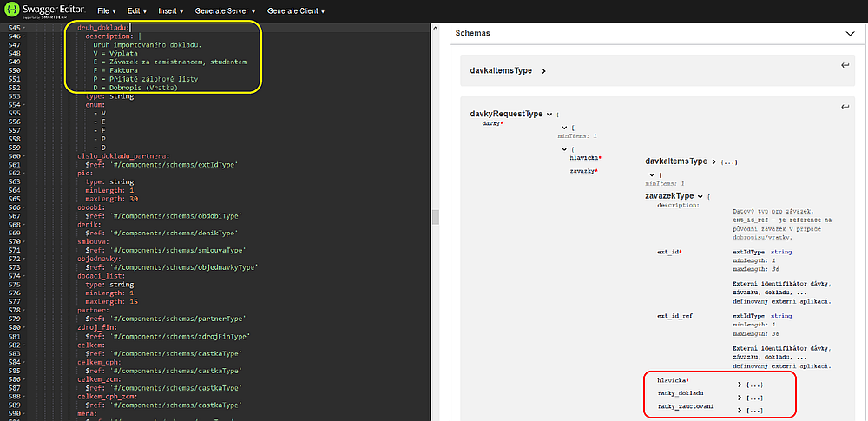Click 'maxLength: 15' on line 577
Screen dimensions: 868x421
click(x=112, y=302)
